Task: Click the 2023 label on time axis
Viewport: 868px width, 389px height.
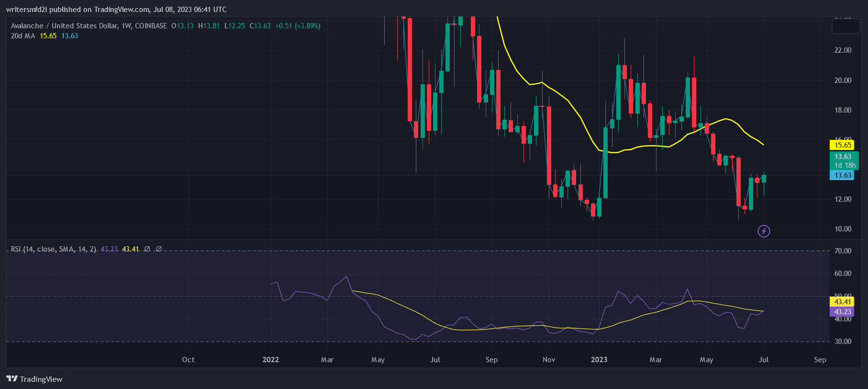Action: point(599,360)
